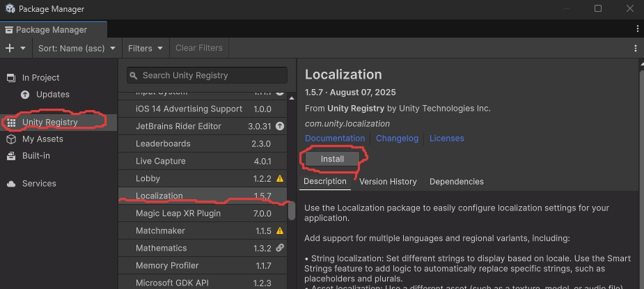
Task: Open the Sort: Name (asc) dropdown
Action: tap(77, 48)
